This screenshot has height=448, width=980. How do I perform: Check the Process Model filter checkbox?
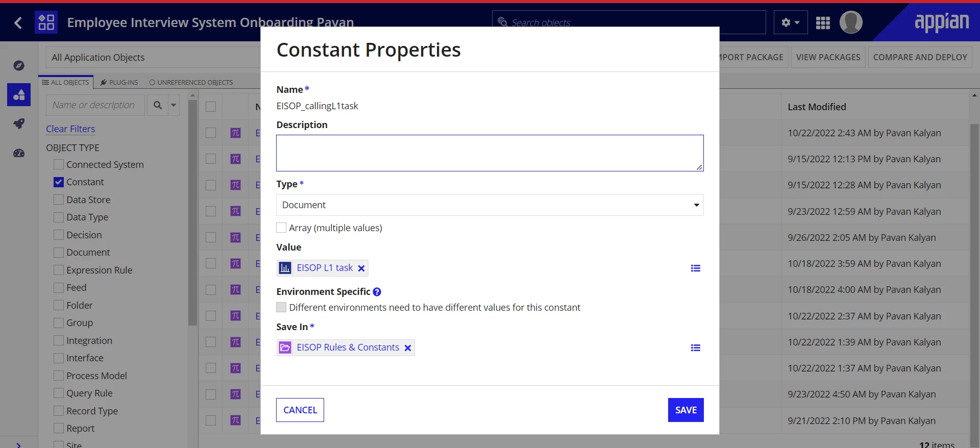pyautogui.click(x=59, y=376)
